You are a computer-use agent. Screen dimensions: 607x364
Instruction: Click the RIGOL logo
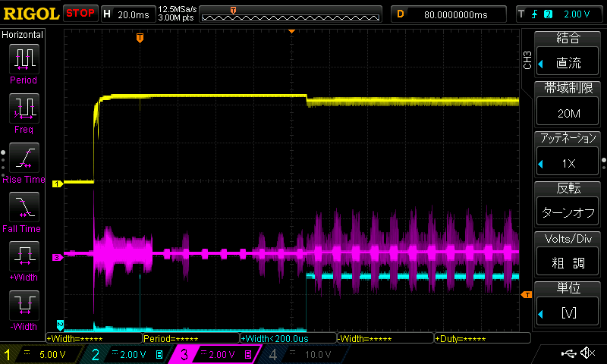[31, 14]
